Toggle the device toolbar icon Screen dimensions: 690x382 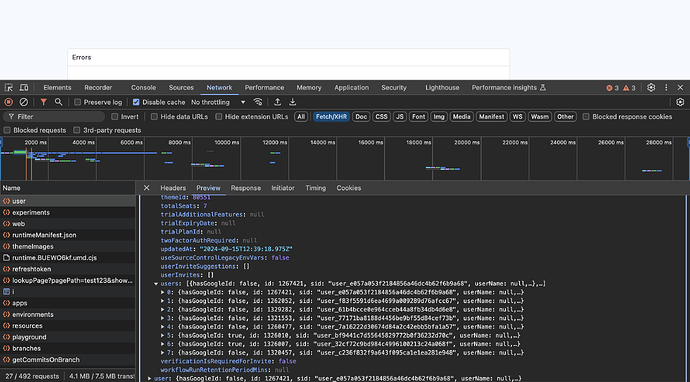point(24,88)
